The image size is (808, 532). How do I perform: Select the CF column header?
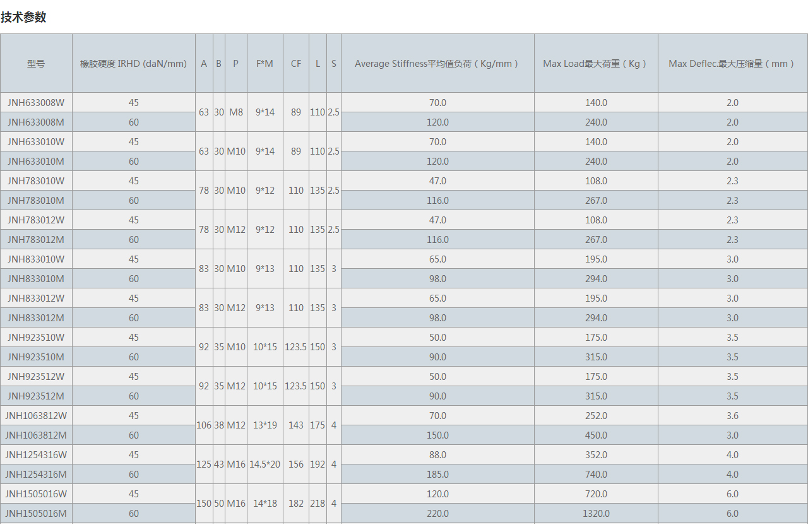pyautogui.click(x=296, y=64)
